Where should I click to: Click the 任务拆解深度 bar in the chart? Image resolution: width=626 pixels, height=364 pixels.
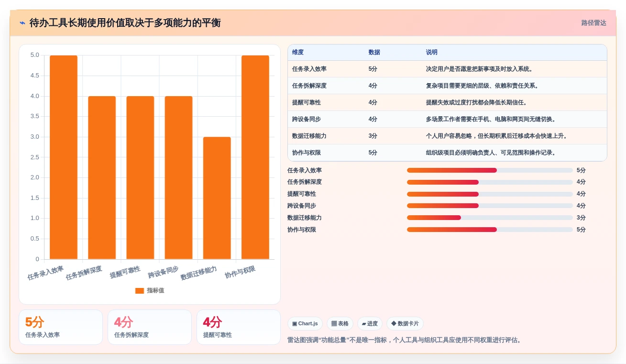[102, 178]
